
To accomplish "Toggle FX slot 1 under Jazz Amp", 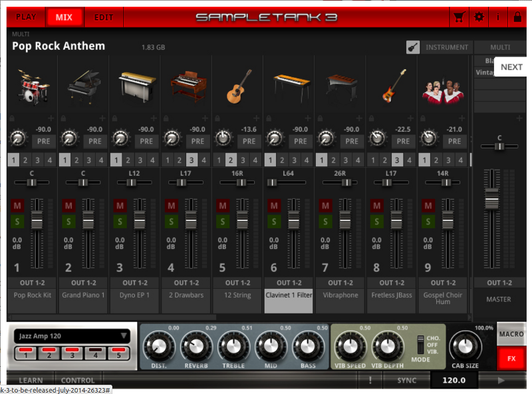I will (x=26, y=353).
